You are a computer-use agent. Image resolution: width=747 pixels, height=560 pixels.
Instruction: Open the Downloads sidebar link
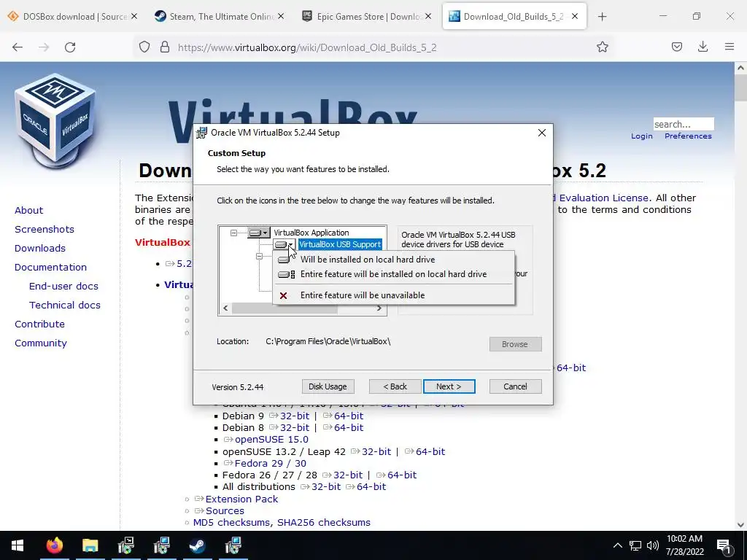(x=40, y=249)
